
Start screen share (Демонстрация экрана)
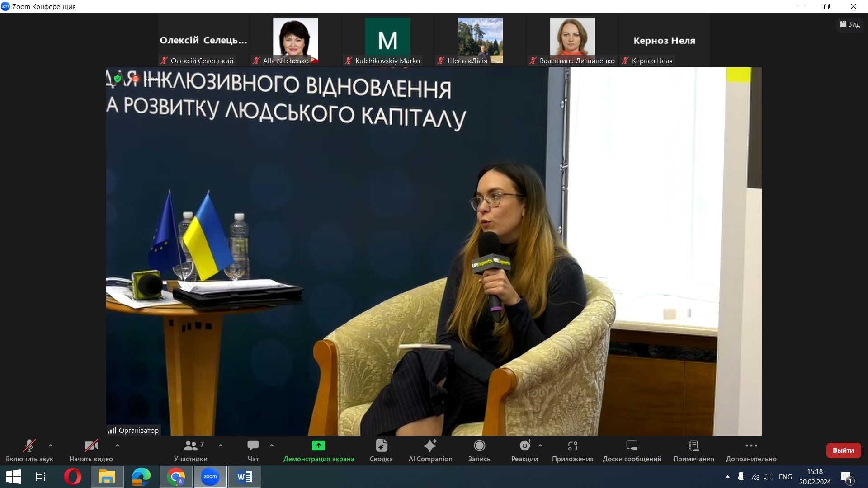pos(319,450)
